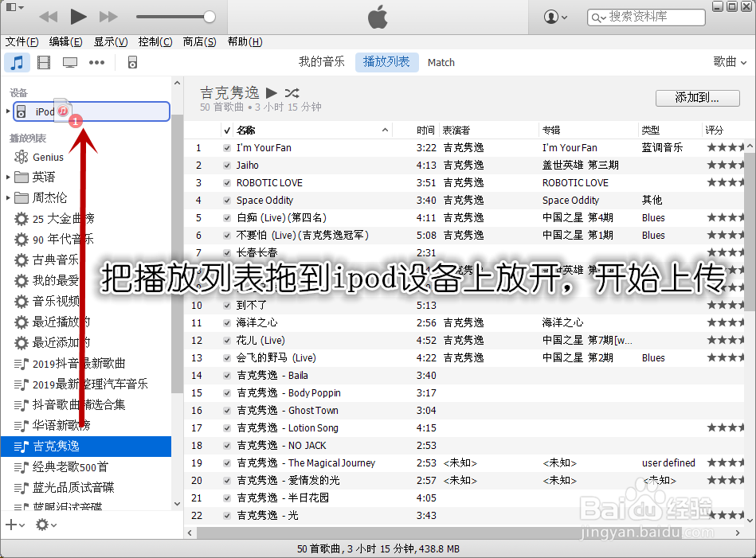Expand the 英语 folder

(8, 178)
